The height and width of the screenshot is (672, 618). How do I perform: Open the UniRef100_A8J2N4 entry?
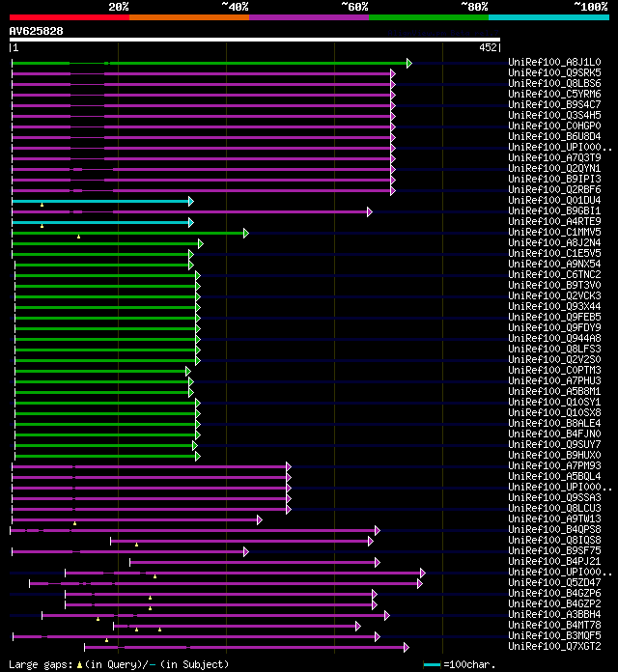point(554,242)
